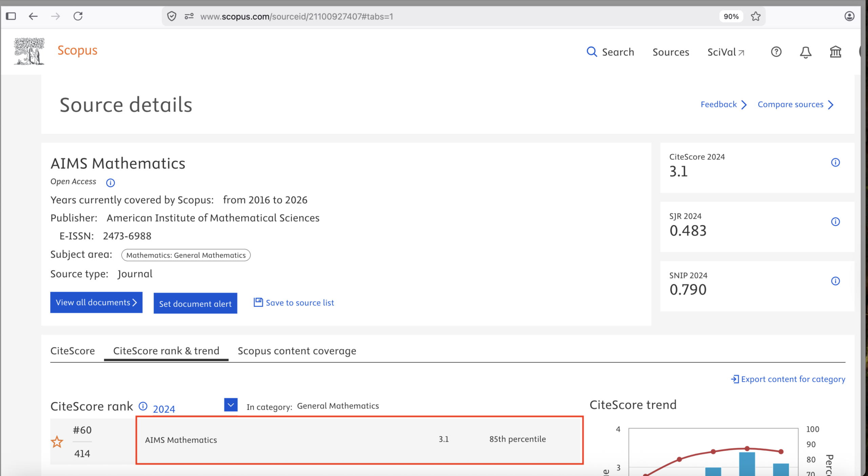Click the View all documents button
Image resolution: width=868 pixels, height=476 pixels.
[x=96, y=302]
